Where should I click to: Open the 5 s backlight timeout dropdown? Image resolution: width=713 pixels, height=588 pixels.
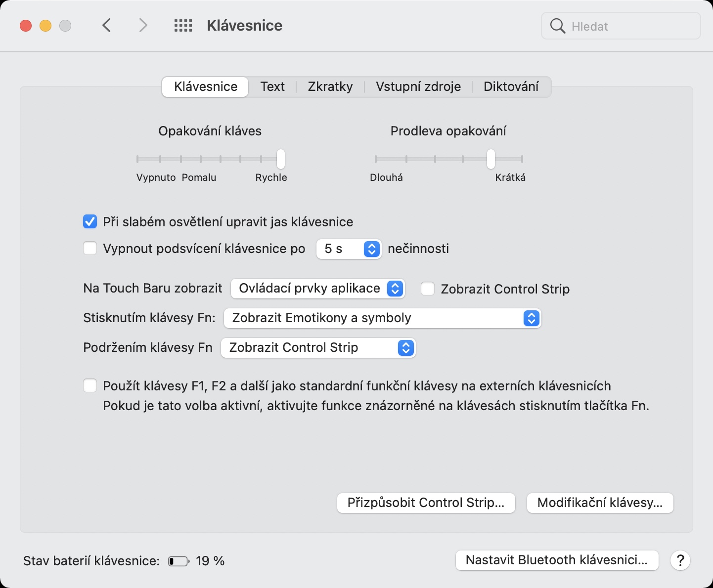tap(349, 249)
